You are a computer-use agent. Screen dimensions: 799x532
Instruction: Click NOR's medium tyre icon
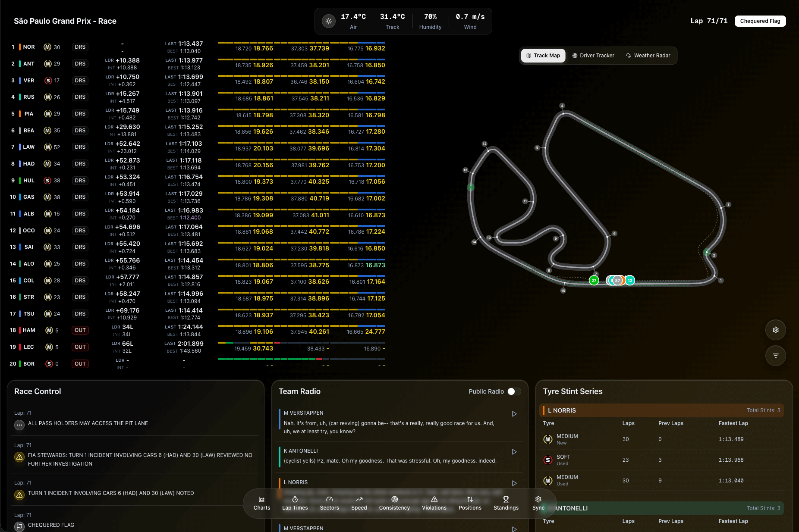click(48, 47)
